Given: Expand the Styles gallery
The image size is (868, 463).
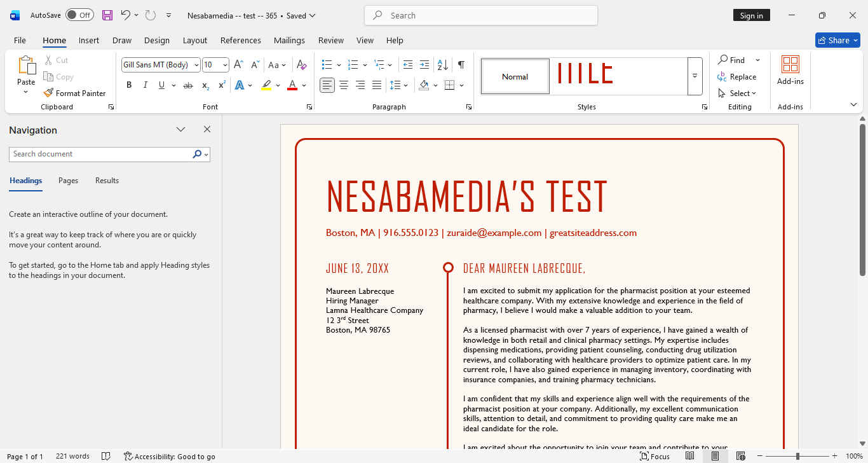Looking at the screenshot, I should pyautogui.click(x=695, y=76).
